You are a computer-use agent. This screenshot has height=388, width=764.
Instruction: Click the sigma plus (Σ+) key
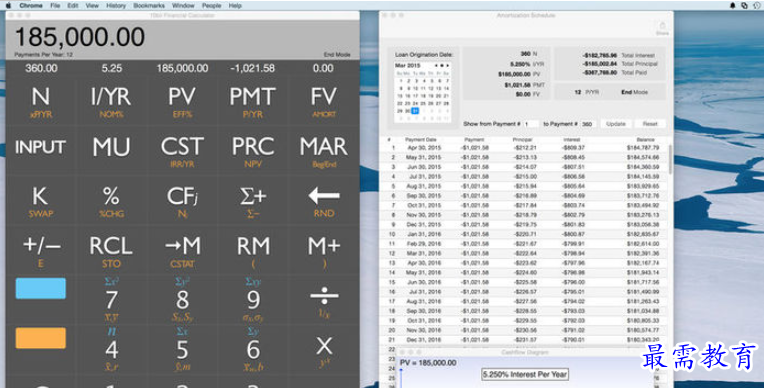tap(252, 200)
